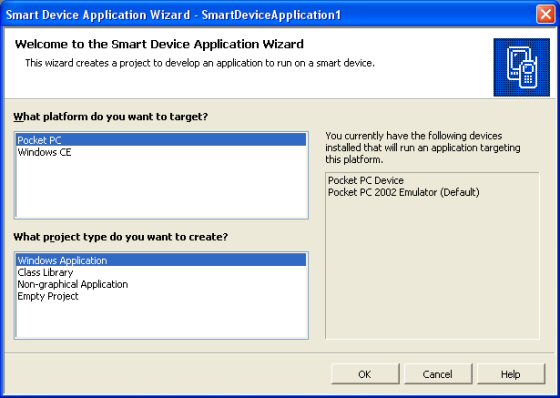The width and height of the screenshot is (560, 398).
Task: Select Windows CE platform
Action: tap(161, 152)
